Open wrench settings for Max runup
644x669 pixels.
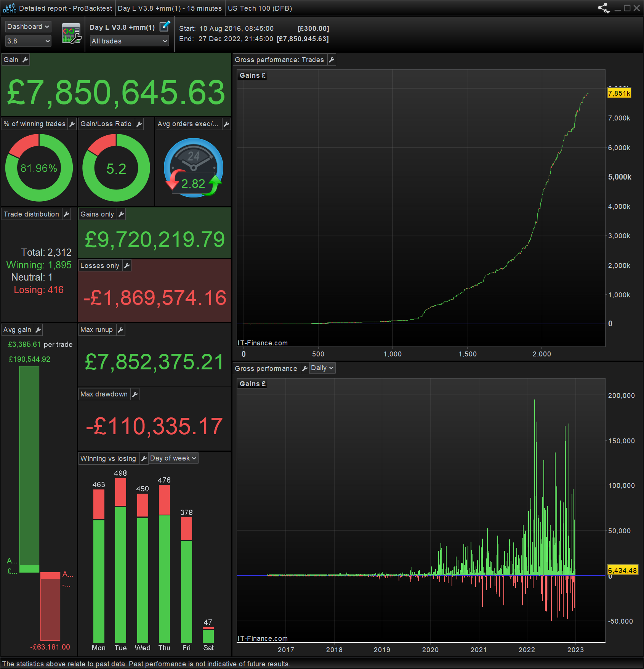coord(120,330)
